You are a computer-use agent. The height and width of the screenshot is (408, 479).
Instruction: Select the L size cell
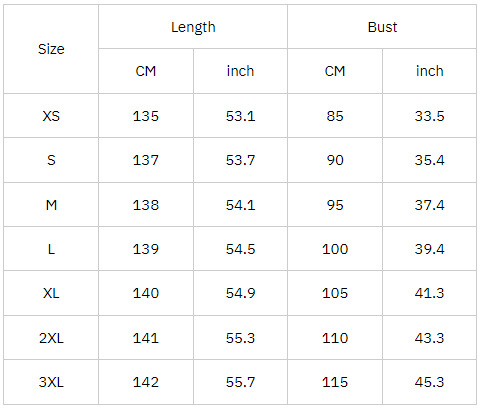(x=51, y=249)
